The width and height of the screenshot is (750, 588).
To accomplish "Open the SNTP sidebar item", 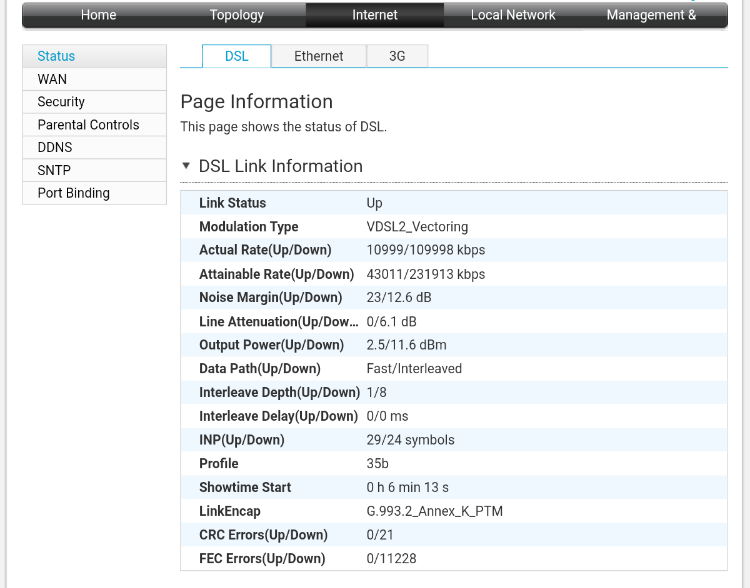I will 94,170.
